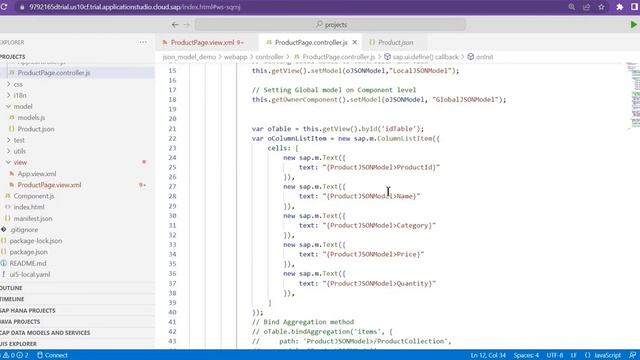Change indentation via Spaces: 4

[x=526, y=355]
